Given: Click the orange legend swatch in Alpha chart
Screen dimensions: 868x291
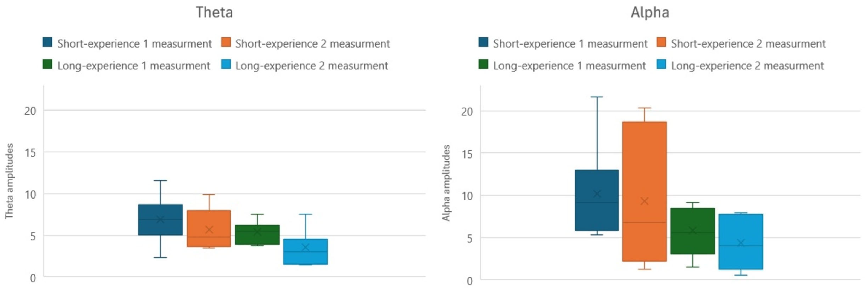Looking at the screenshot, I should pos(662,43).
